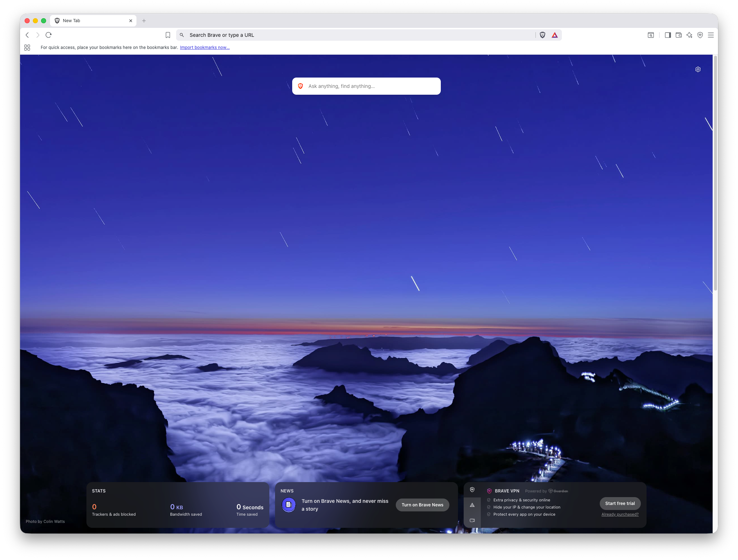
Task: Click the STATS widget heading
Action: [99, 491]
